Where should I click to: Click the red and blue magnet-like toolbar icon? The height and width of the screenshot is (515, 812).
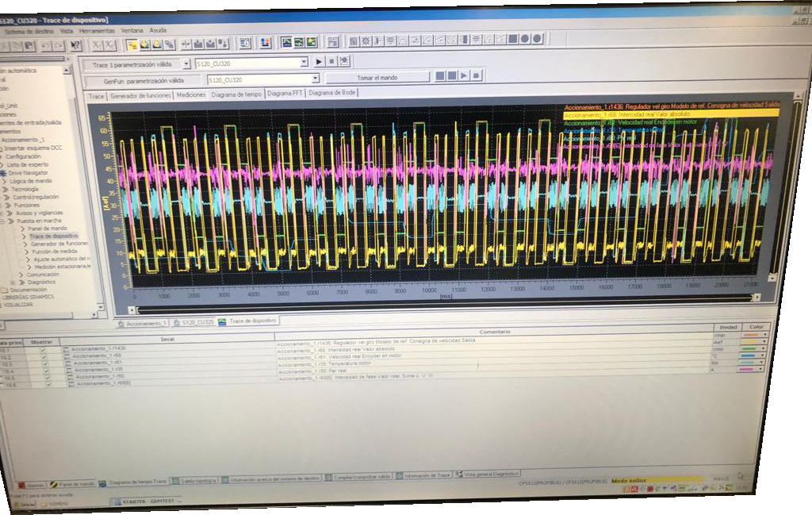[x=266, y=43]
